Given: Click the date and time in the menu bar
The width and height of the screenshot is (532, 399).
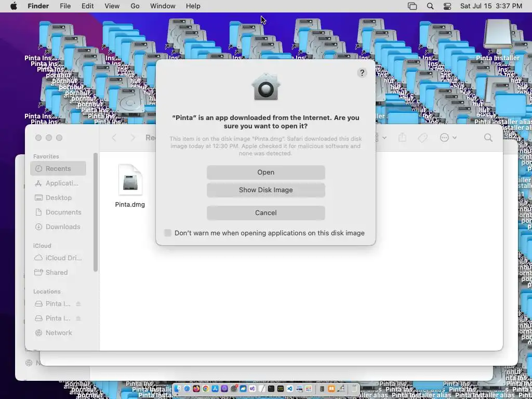Looking at the screenshot, I should pos(491,6).
